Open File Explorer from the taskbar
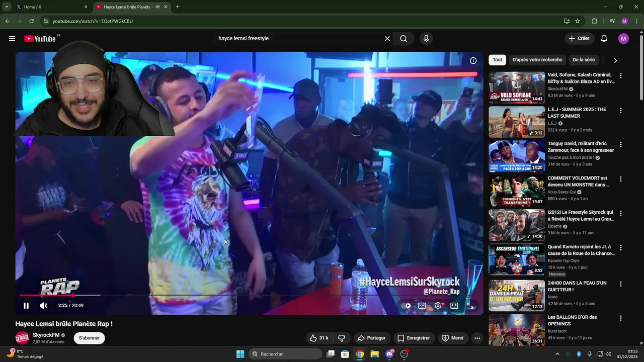The height and width of the screenshot is (362, 644). click(x=374, y=354)
